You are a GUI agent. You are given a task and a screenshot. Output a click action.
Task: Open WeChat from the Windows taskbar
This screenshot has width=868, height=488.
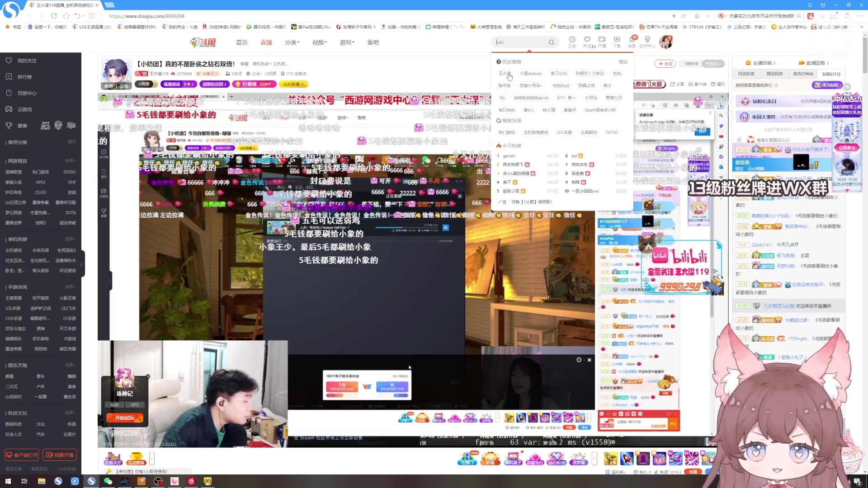108,481
